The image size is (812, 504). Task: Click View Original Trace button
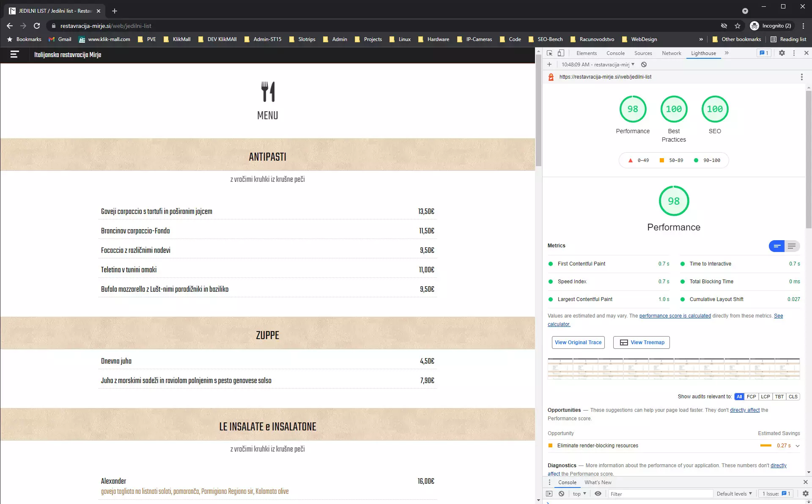point(578,342)
